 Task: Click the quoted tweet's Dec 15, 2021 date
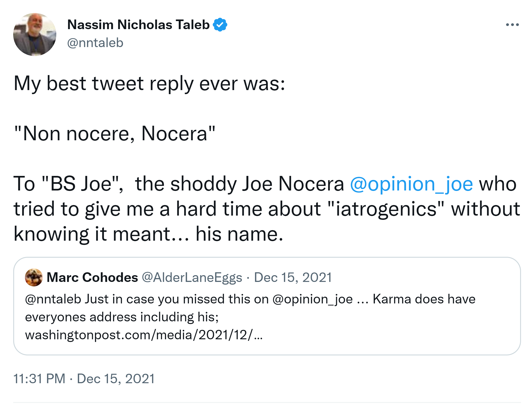293,277
